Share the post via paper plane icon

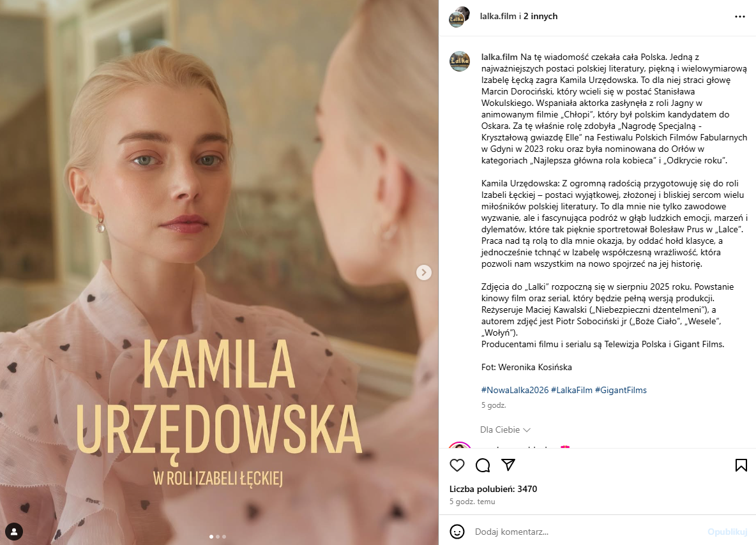(x=508, y=465)
